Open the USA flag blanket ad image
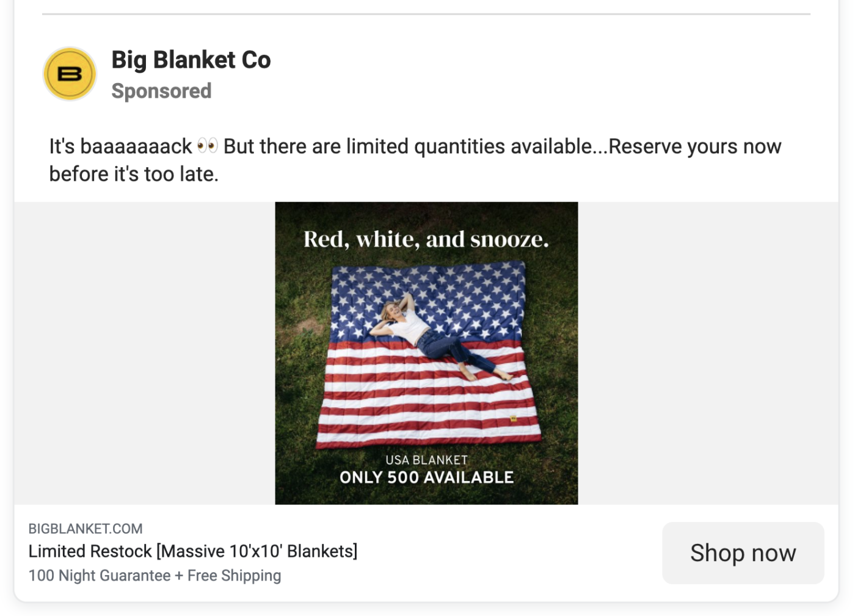Image resolution: width=855 pixels, height=616 pixels. (x=426, y=353)
